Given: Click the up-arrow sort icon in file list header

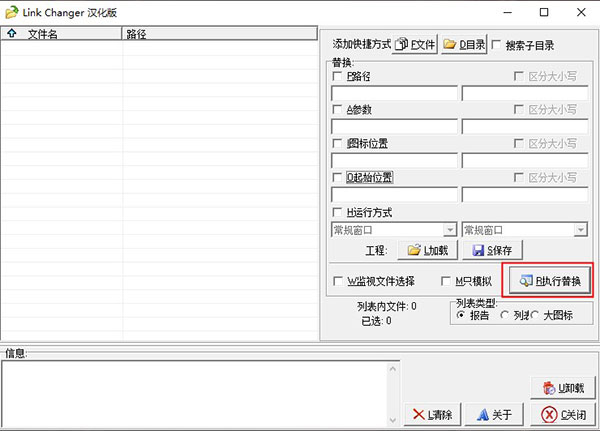Looking at the screenshot, I should 12,33.
